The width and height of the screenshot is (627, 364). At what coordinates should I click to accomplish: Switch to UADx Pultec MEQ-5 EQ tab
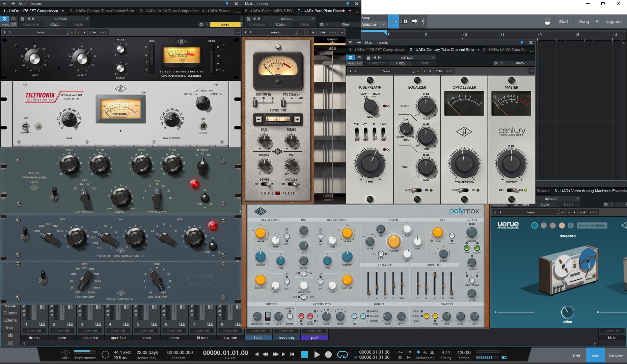click(x=268, y=11)
